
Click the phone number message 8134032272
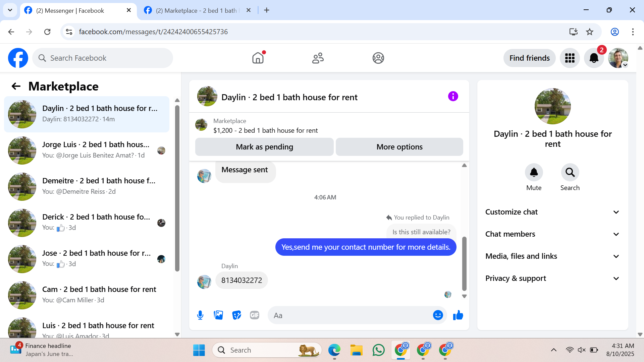[241, 280]
